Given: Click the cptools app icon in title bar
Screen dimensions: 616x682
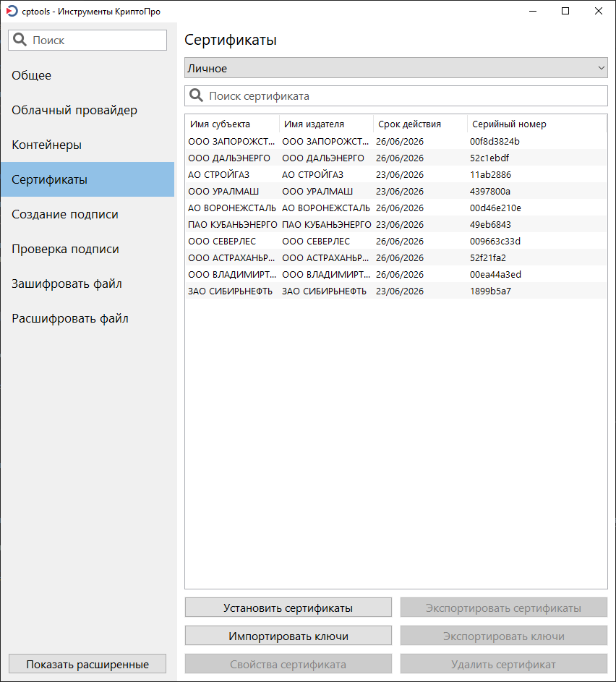Looking at the screenshot, I should pos(12,11).
